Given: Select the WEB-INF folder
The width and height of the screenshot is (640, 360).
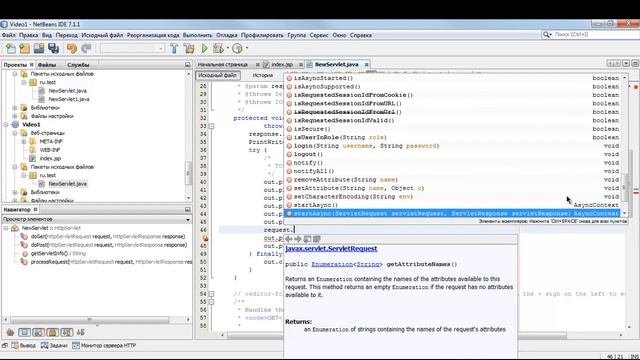Looking at the screenshot, I should pos(50,150).
